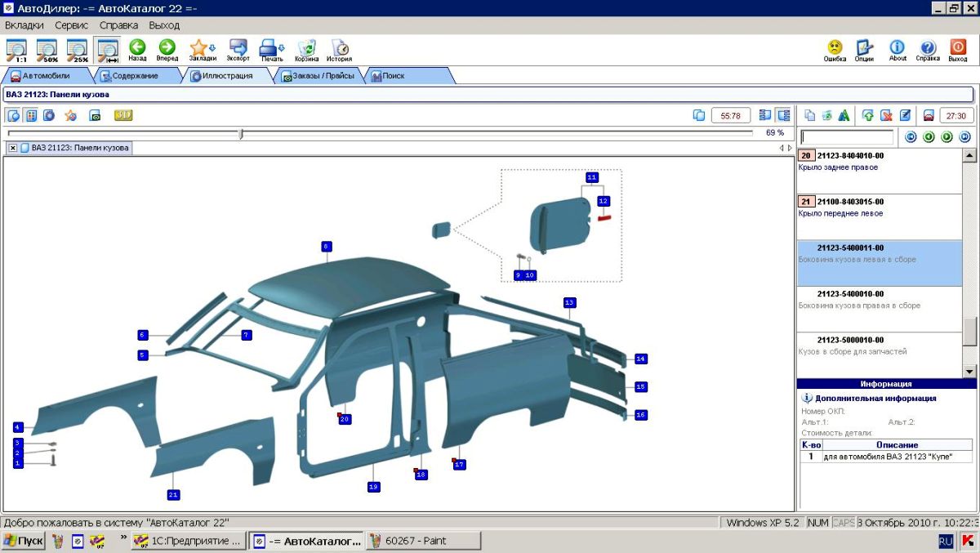Select part 21123-5000010-00 Кузов в сборе

[x=880, y=355]
